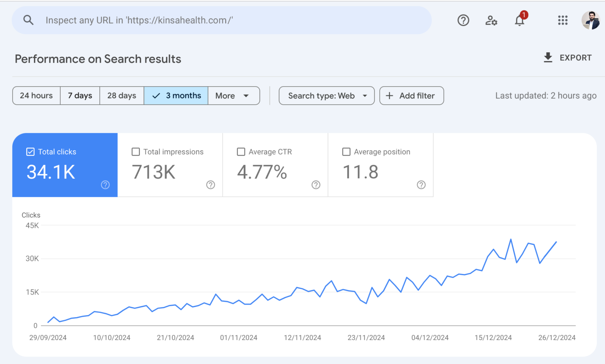Click the search magnifier icon
The height and width of the screenshot is (364, 605).
[28, 20]
